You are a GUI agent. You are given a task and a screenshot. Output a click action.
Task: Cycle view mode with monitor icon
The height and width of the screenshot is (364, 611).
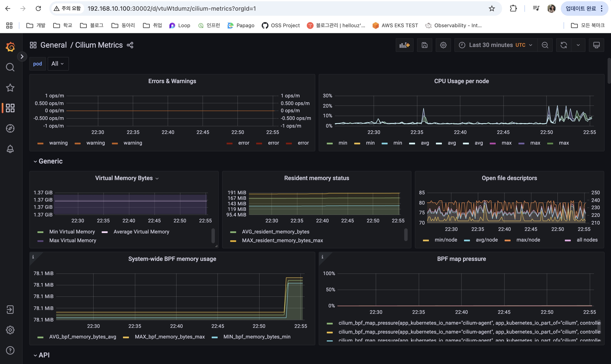596,45
